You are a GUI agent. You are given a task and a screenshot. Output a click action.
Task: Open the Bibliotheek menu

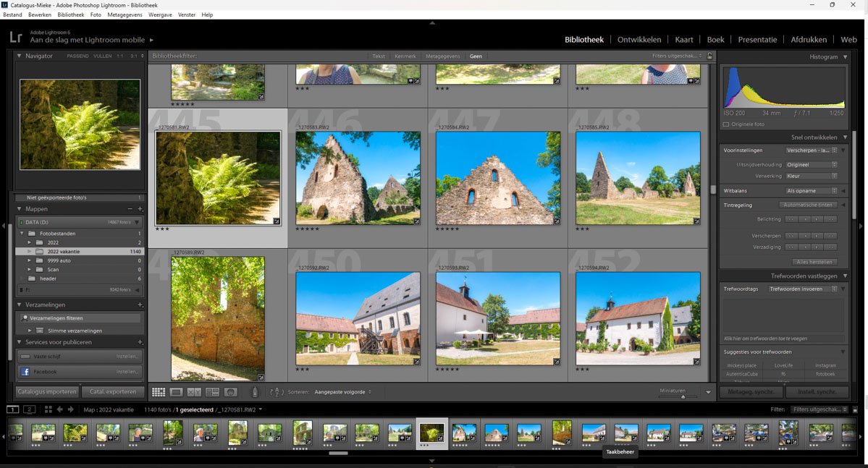click(71, 15)
